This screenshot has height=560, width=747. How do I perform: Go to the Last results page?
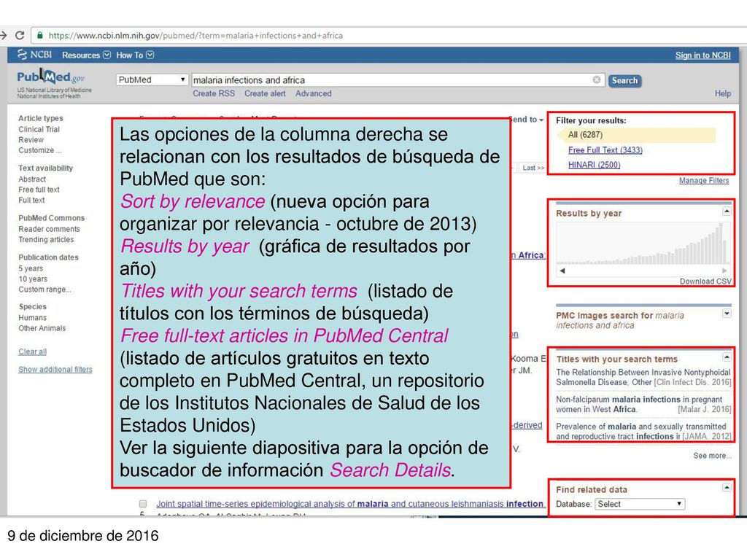click(533, 168)
